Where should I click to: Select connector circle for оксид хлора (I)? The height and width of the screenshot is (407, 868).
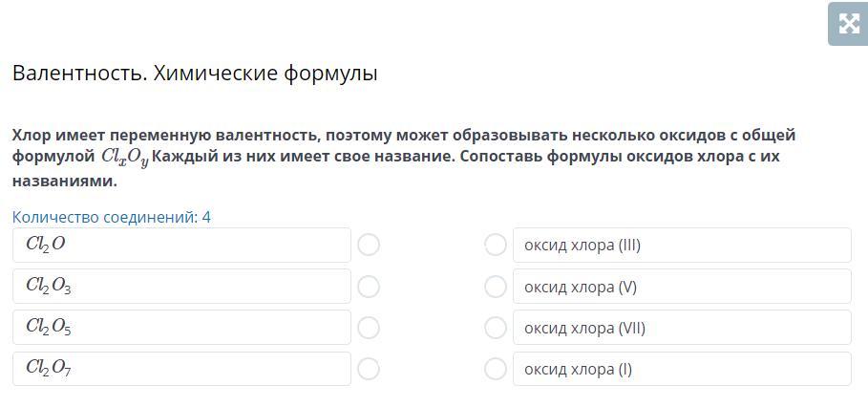pos(495,369)
